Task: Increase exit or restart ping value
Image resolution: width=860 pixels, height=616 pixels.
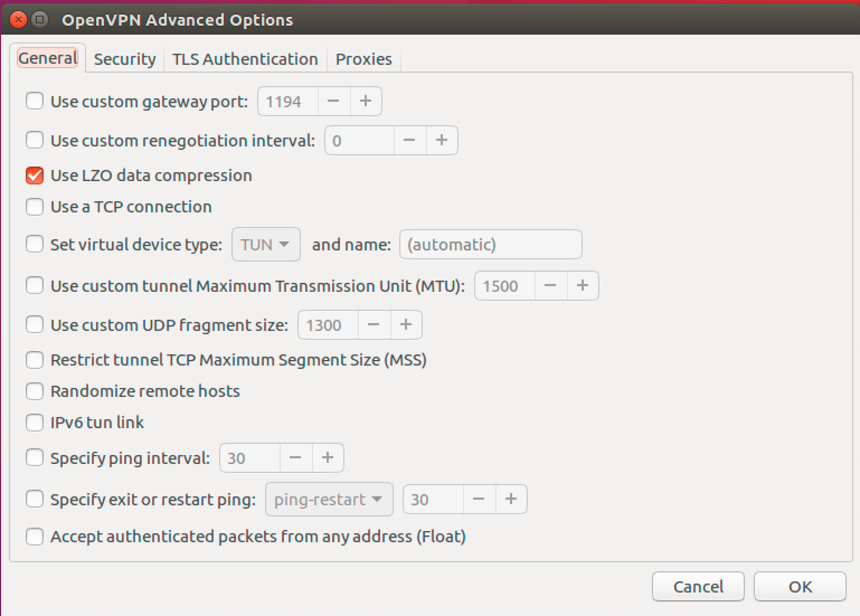Action: [510, 499]
